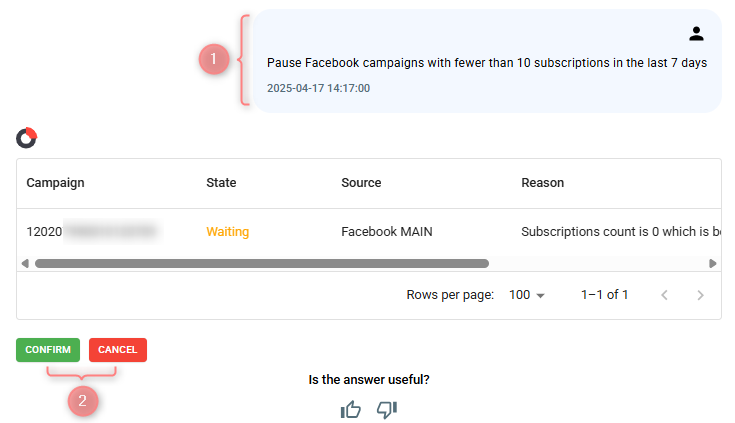Sort by the Source column header

click(x=361, y=183)
